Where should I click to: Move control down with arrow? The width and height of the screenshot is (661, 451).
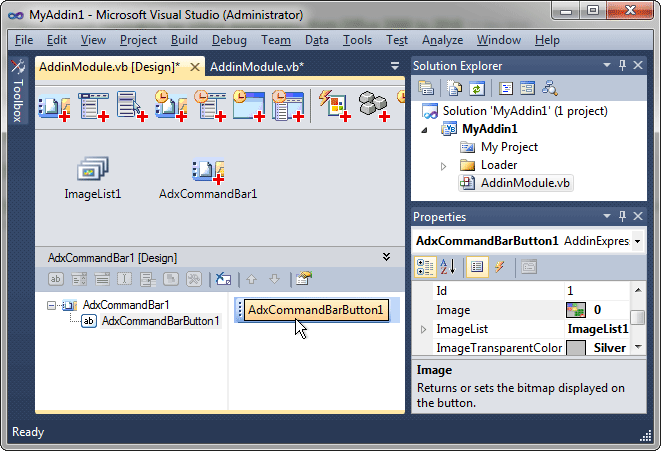(x=274, y=279)
